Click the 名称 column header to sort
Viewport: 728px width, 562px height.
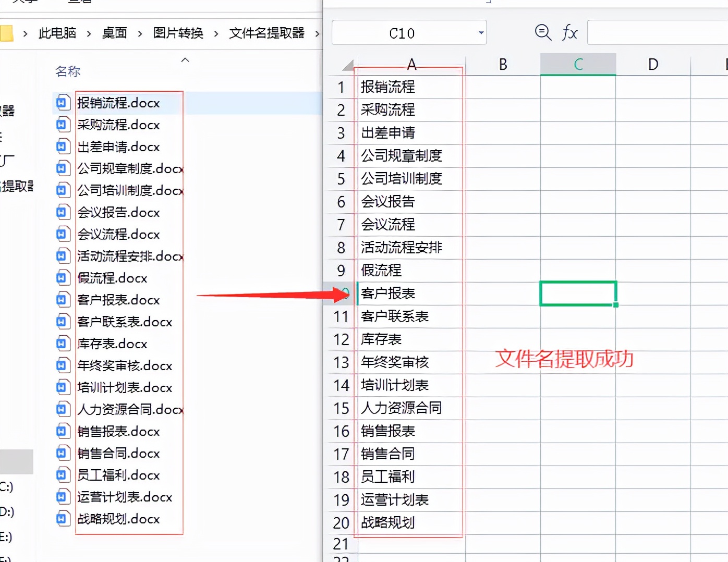tap(68, 71)
